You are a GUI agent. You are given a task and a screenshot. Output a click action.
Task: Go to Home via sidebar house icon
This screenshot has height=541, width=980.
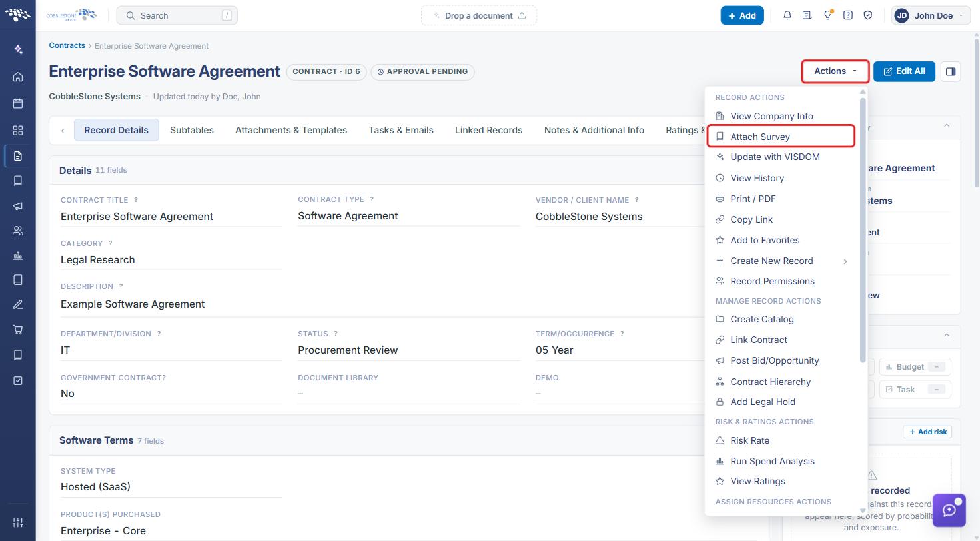(18, 77)
